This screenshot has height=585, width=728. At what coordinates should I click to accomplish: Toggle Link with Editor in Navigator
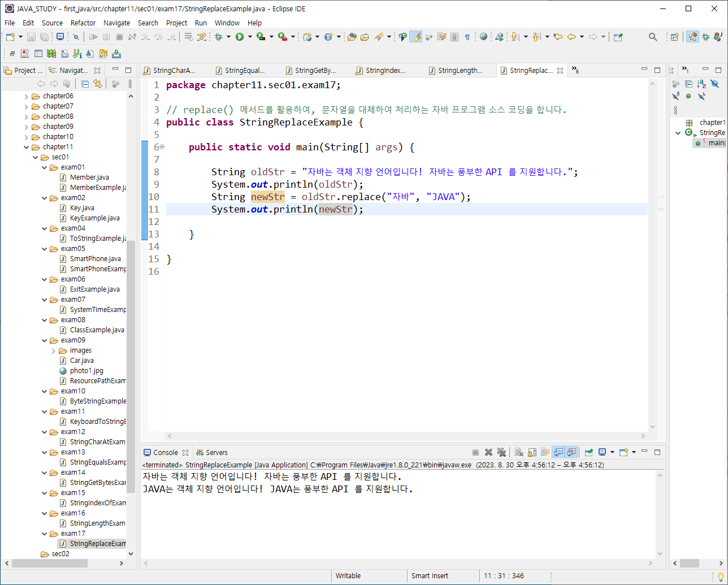pyautogui.click(x=98, y=84)
